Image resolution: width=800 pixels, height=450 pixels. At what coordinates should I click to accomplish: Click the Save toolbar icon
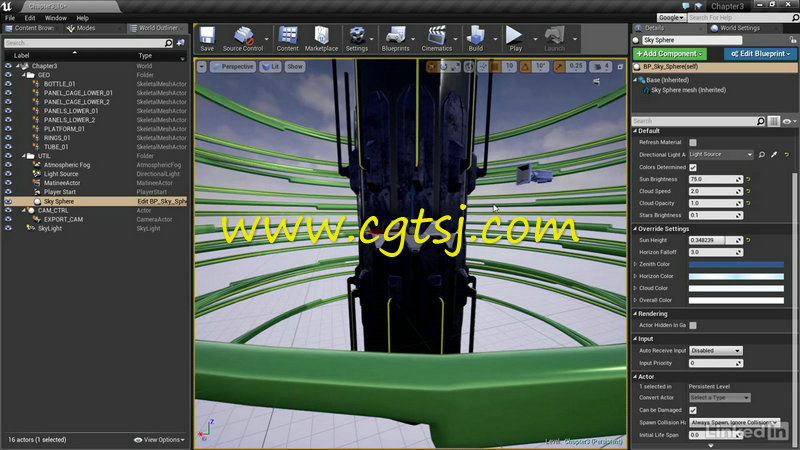pos(207,39)
